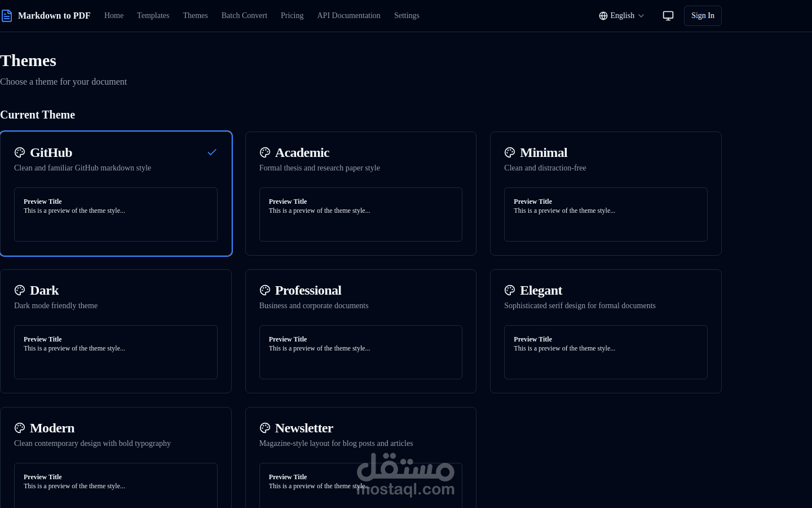Click the palette icon beside Minimal
This screenshot has height=508, width=812.
click(510, 152)
